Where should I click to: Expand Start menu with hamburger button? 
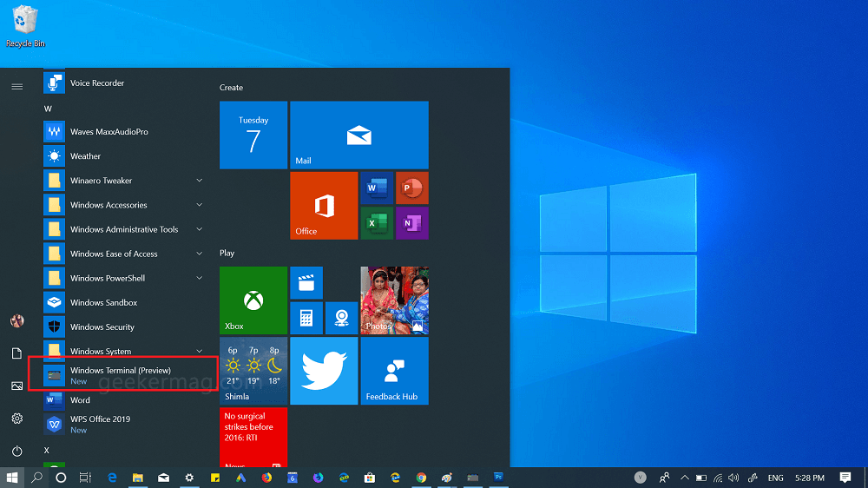coord(17,87)
